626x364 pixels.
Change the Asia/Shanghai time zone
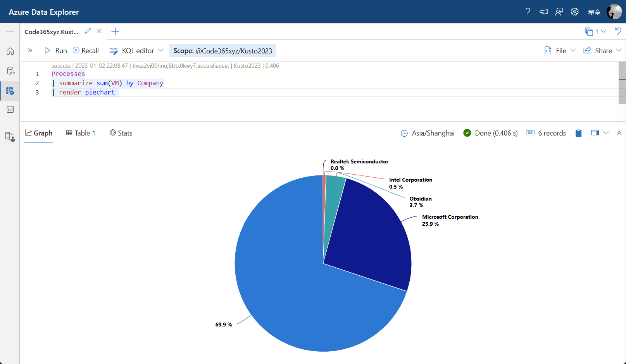click(x=428, y=133)
